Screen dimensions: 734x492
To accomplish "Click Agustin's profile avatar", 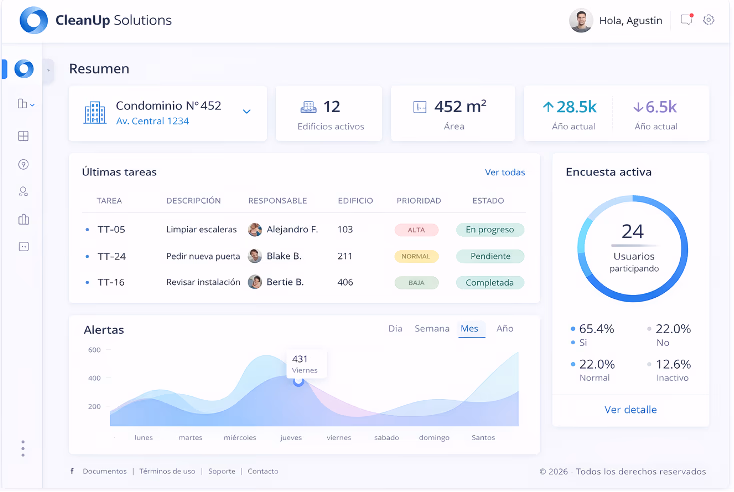I will point(580,20).
